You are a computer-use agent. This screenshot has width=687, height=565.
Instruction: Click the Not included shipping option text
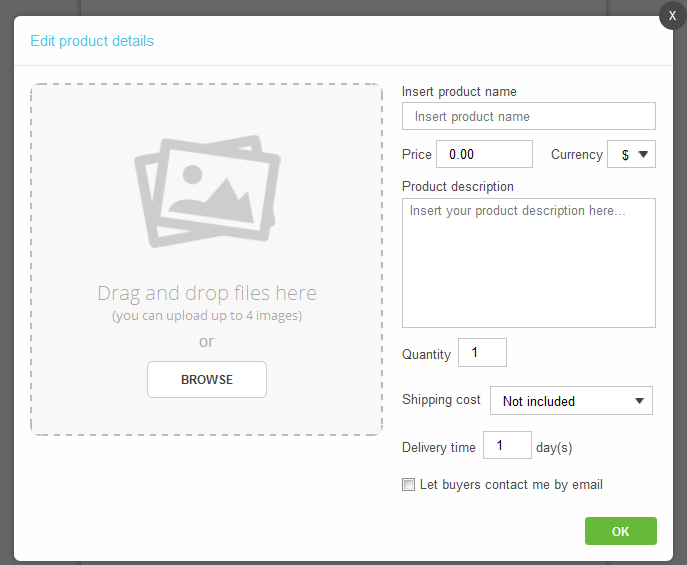click(538, 401)
